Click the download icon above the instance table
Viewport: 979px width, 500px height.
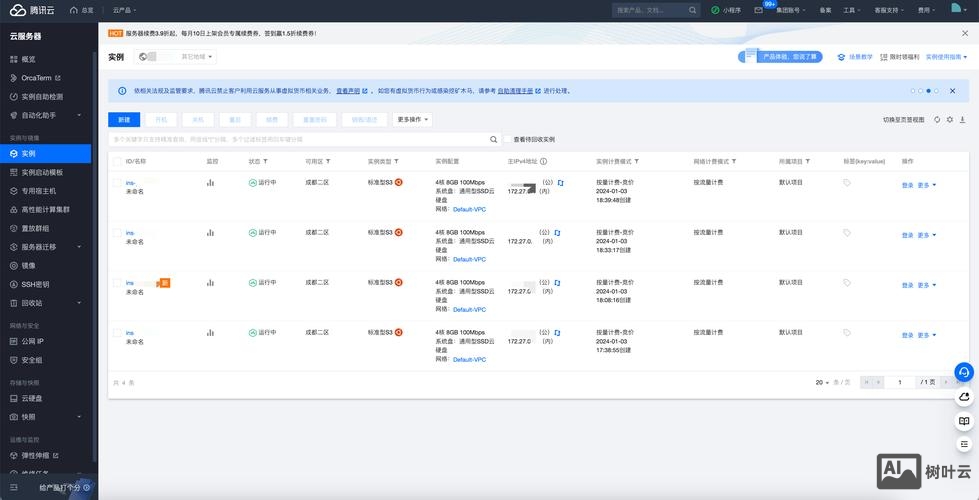[961, 119]
